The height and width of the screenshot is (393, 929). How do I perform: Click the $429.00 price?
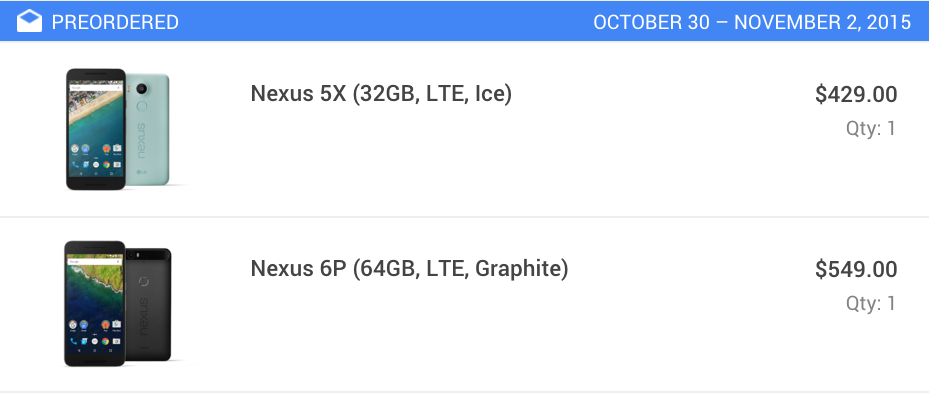coord(856,95)
